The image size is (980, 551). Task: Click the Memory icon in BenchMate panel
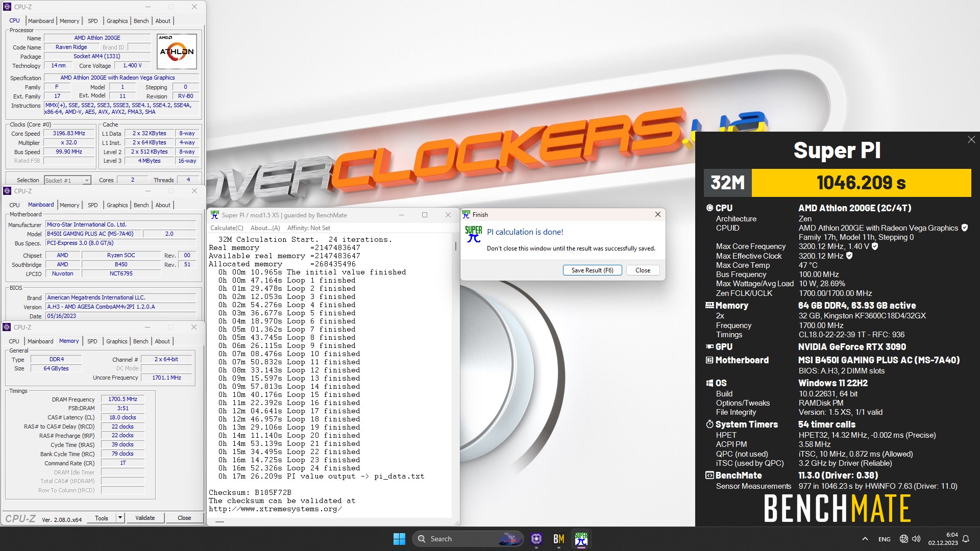pos(709,305)
